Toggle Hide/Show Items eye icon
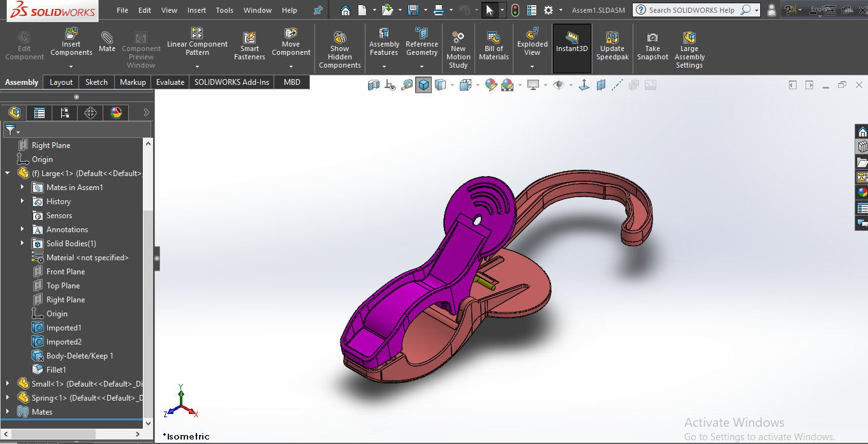Viewport: 868px width, 444px height. [559, 85]
